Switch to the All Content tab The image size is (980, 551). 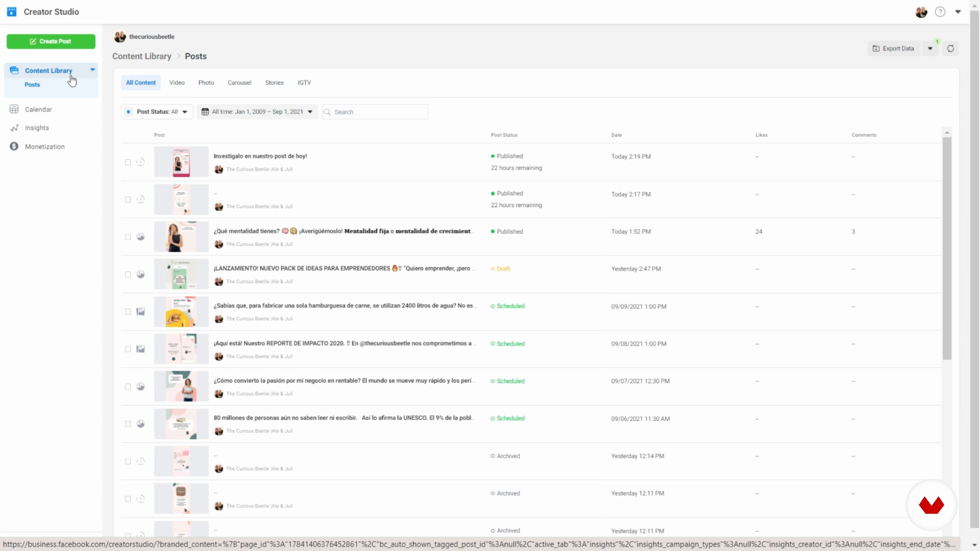[x=141, y=82]
